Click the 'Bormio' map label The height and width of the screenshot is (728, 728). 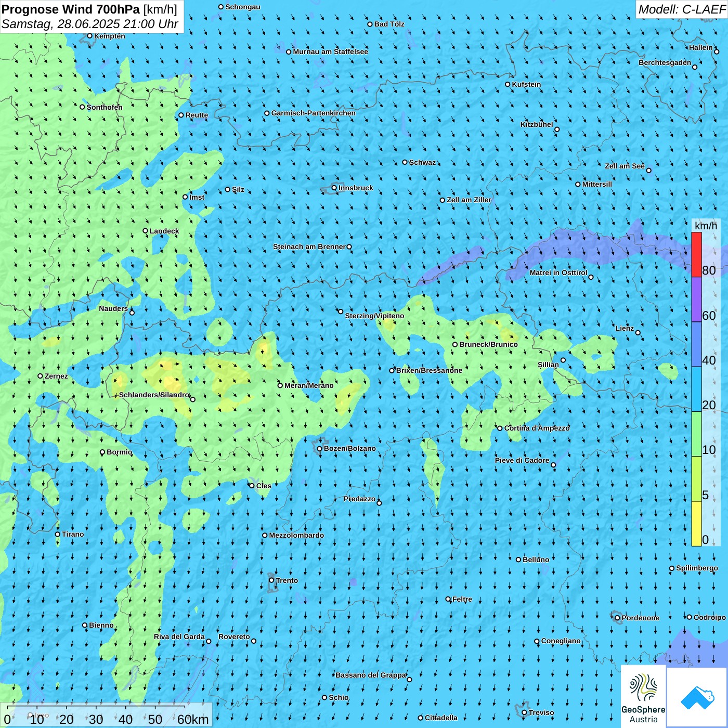120,452
